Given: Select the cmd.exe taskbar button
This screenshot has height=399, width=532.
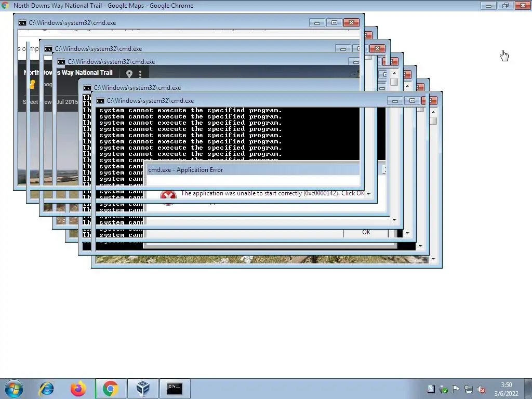Looking at the screenshot, I should pyautogui.click(x=175, y=389).
